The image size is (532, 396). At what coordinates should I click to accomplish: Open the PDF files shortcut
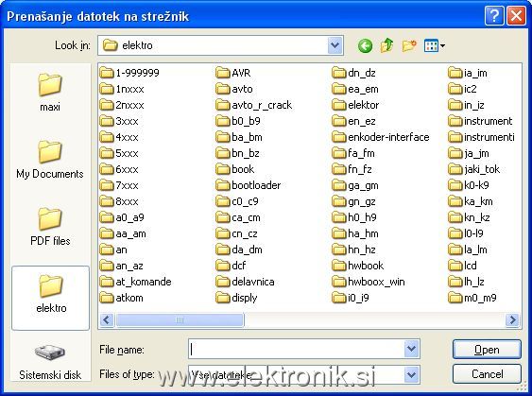[x=50, y=226]
